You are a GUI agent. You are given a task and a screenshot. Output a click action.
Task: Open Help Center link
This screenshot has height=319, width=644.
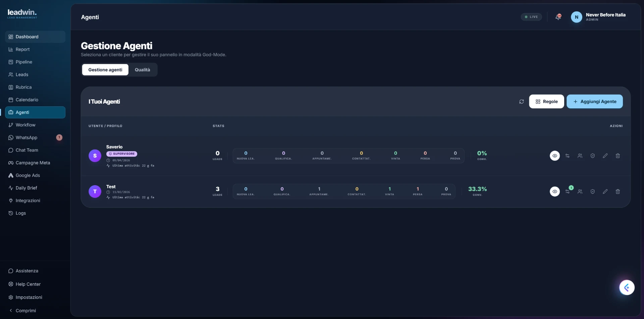point(35,284)
